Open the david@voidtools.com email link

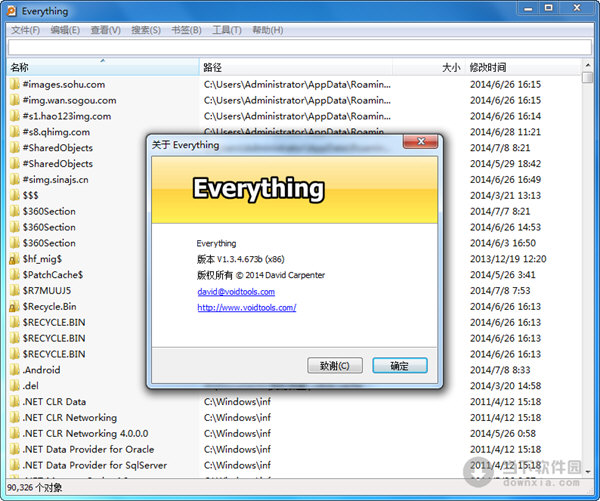pos(236,292)
